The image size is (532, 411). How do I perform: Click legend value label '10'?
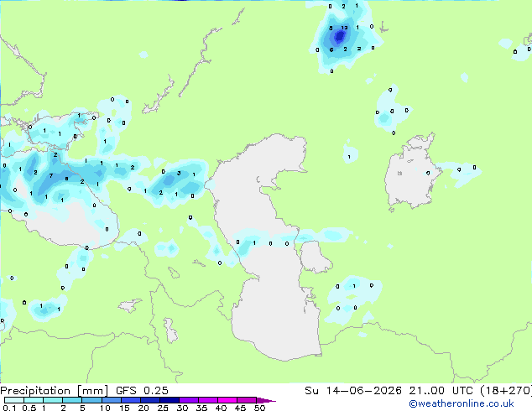[x=105, y=408]
